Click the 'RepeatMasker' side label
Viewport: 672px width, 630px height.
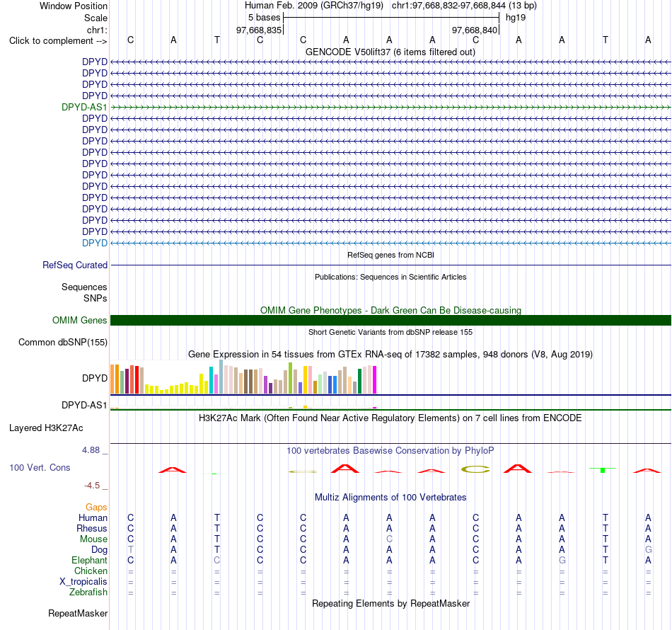[x=78, y=614]
